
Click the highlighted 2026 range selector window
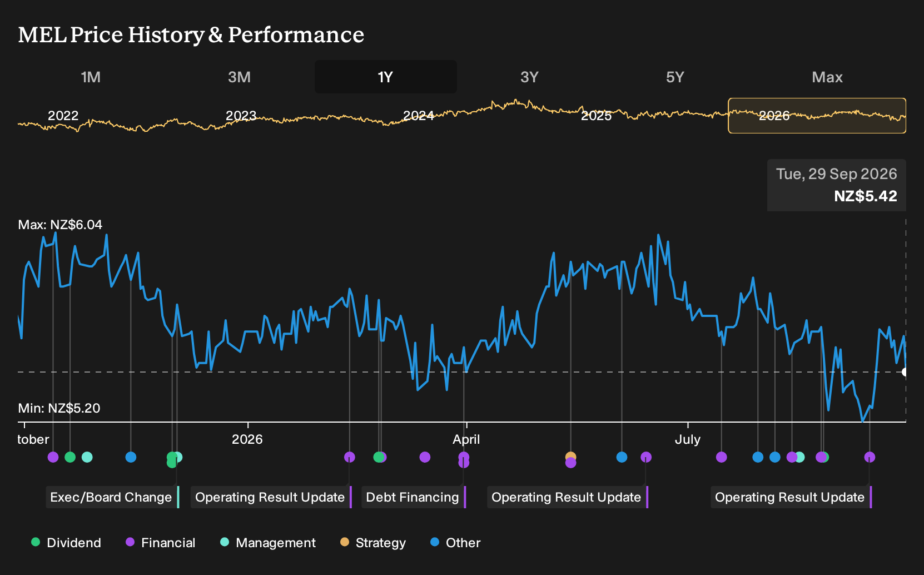point(817,116)
